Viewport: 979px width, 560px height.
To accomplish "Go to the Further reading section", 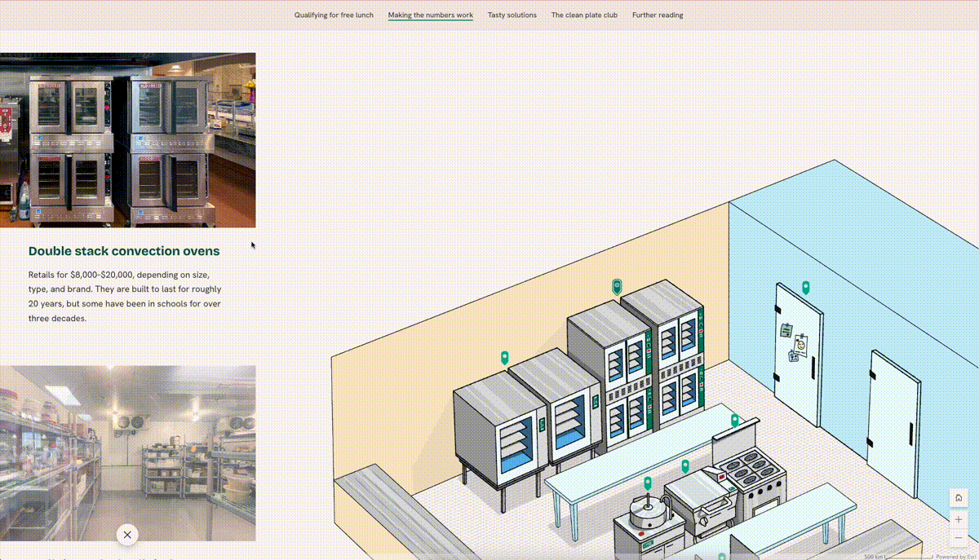I will pyautogui.click(x=658, y=15).
